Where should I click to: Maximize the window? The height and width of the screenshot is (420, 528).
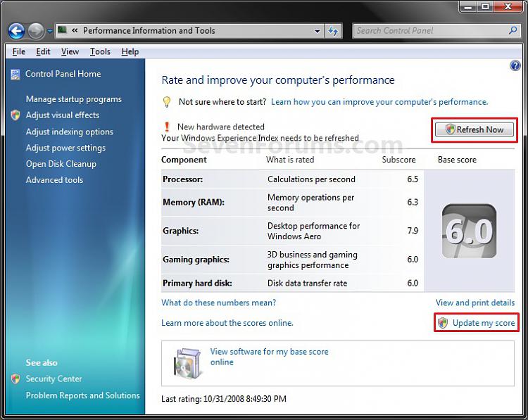click(485, 6)
